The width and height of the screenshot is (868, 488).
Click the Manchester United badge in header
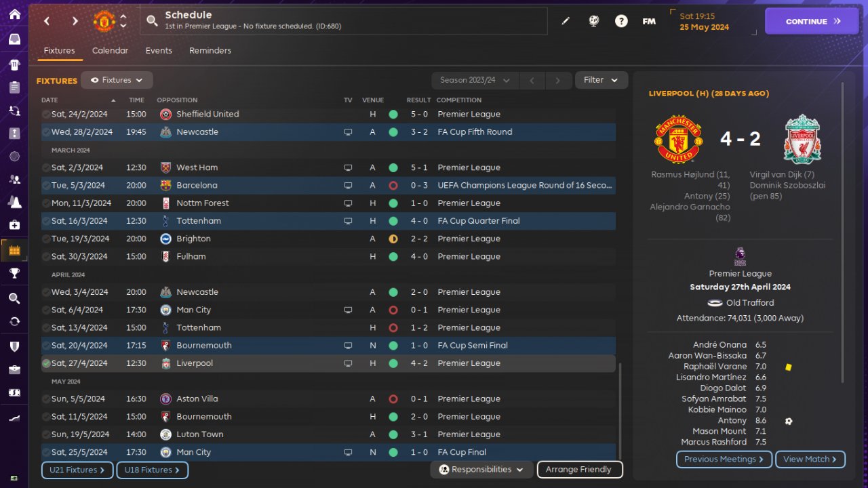104,21
